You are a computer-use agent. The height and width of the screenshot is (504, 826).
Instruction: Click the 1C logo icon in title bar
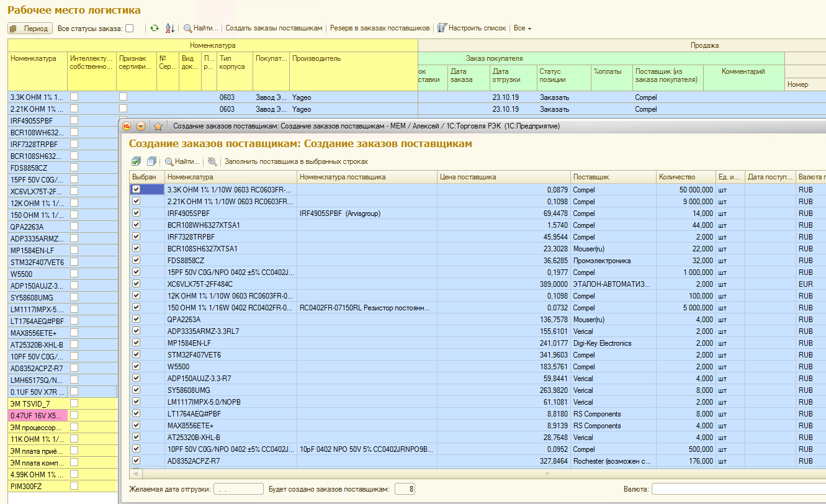point(127,126)
